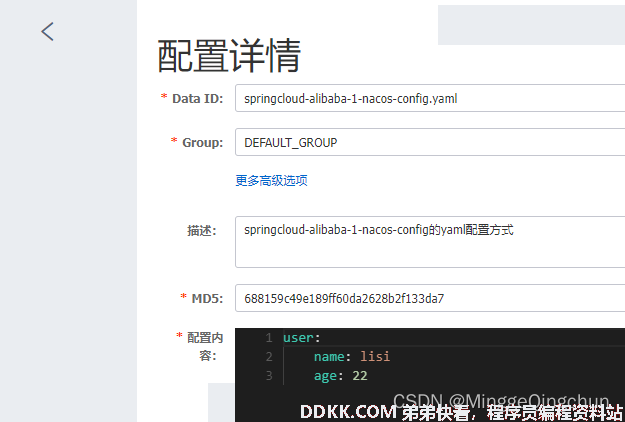Screen dimensions: 625x422
Task: Click 'age' key in config editor
Action: click(325, 376)
